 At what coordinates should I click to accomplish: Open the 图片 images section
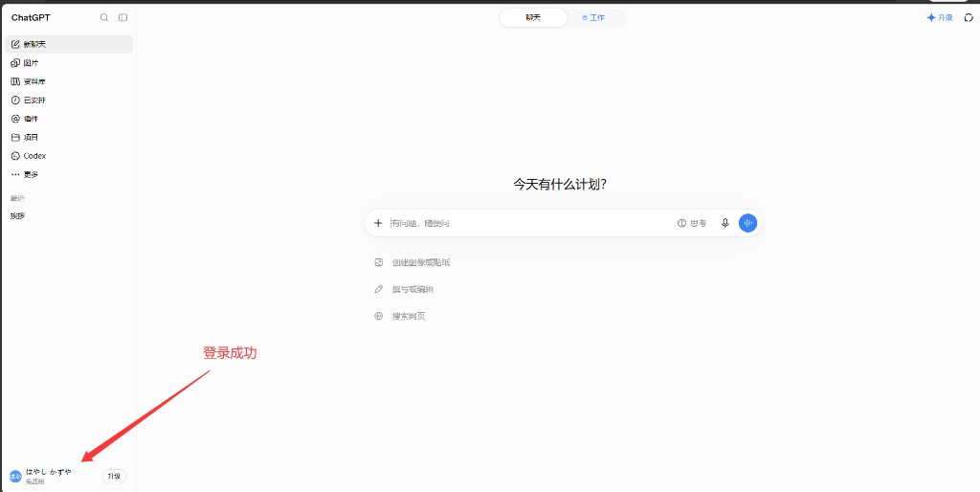pyautogui.click(x=69, y=63)
